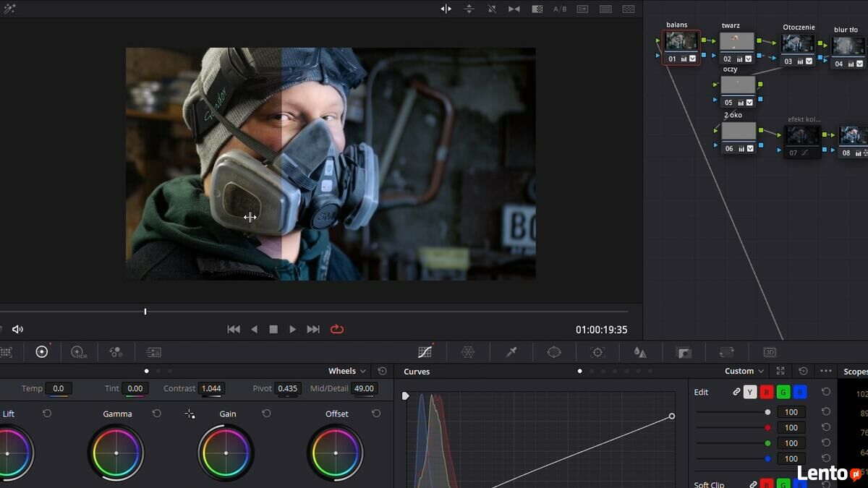Open the Wheels mode dropdown
The width and height of the screenshot is (868, 488).
coord(347,371)
